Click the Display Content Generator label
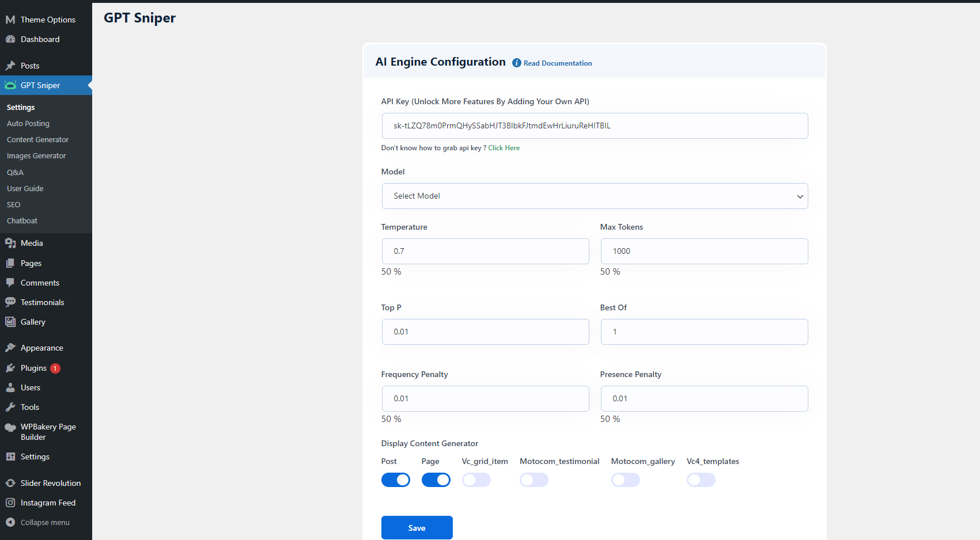Image resolution: width=980 pixels, height=540 pixels. point(430,444)
